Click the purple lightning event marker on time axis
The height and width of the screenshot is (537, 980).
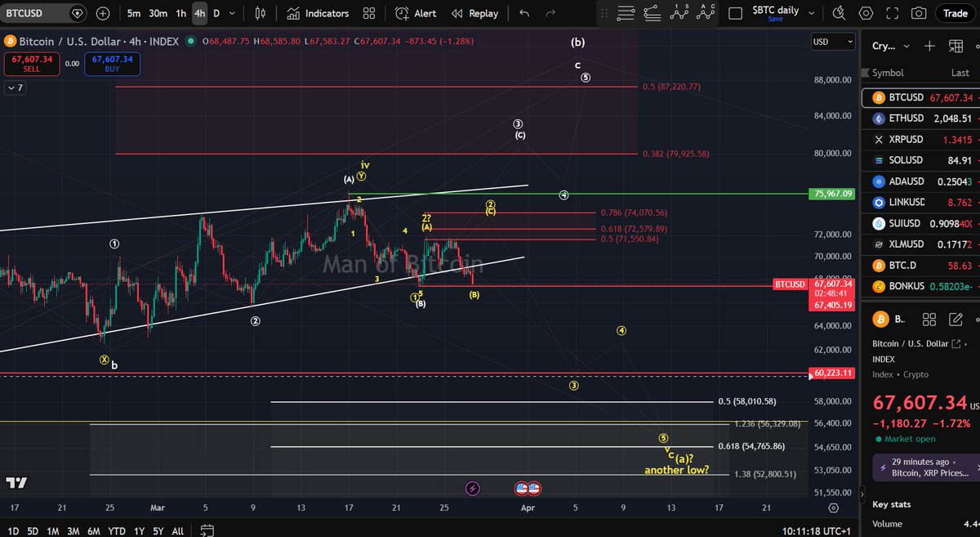click(x=473, y=488)
